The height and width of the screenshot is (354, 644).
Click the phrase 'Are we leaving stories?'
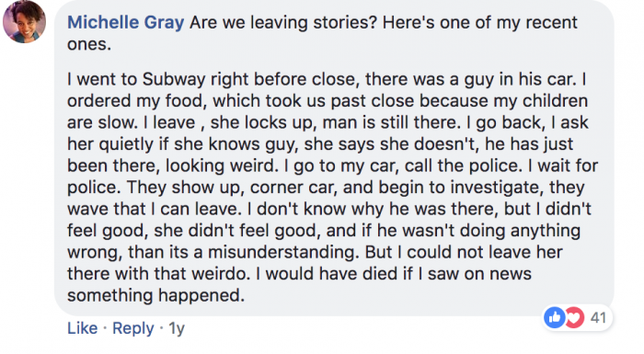coord(283,22)
